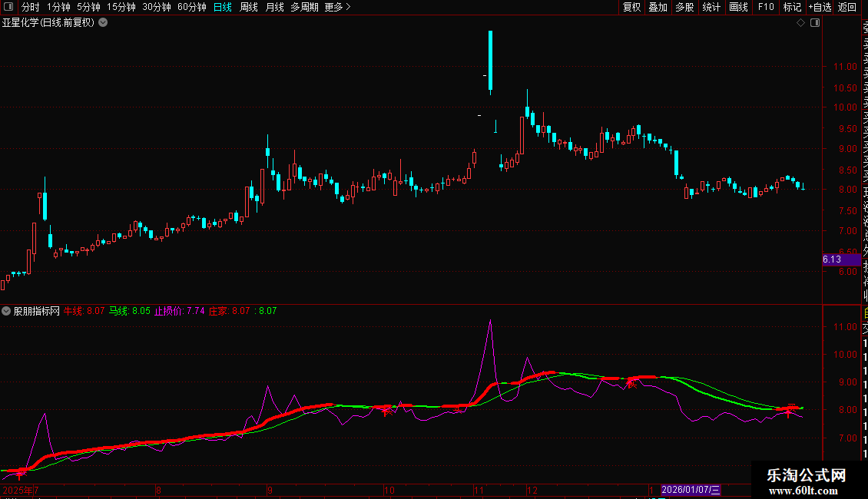This screenshot has height=499, width=868.
Task: Select the 30分钟 period
Action: [x=157, y=7]
